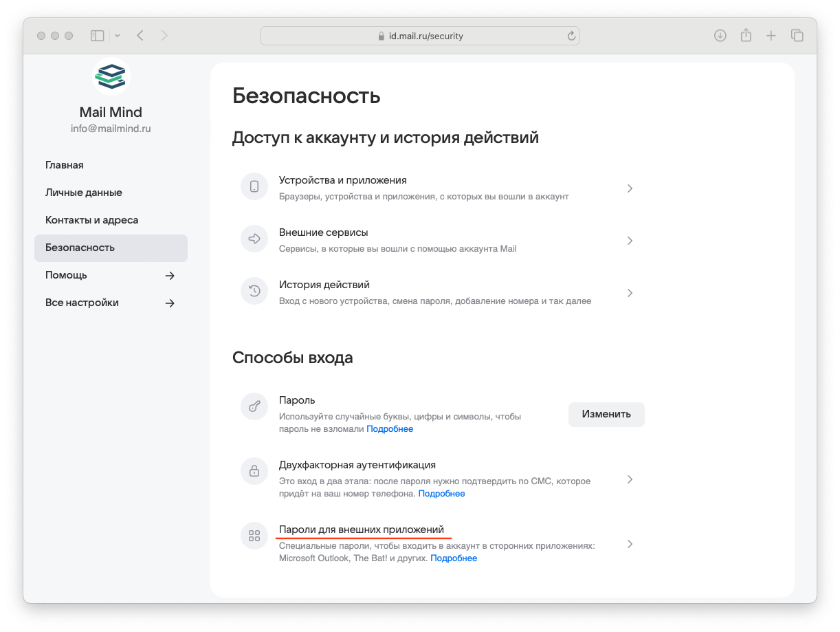The height and width of the screenshot is (632, 840).
Task: Expand Двухфакторная аутентификация chevron
Action: (x=630, y=479)
